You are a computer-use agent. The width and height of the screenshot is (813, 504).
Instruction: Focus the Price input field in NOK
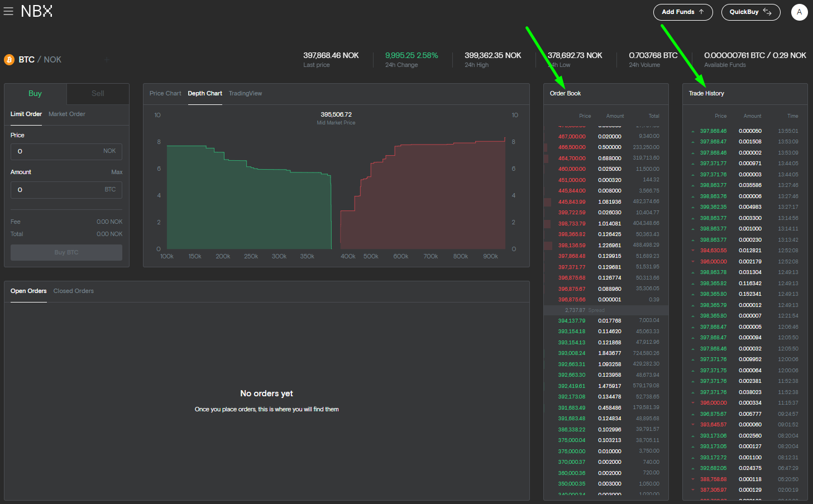59,151
